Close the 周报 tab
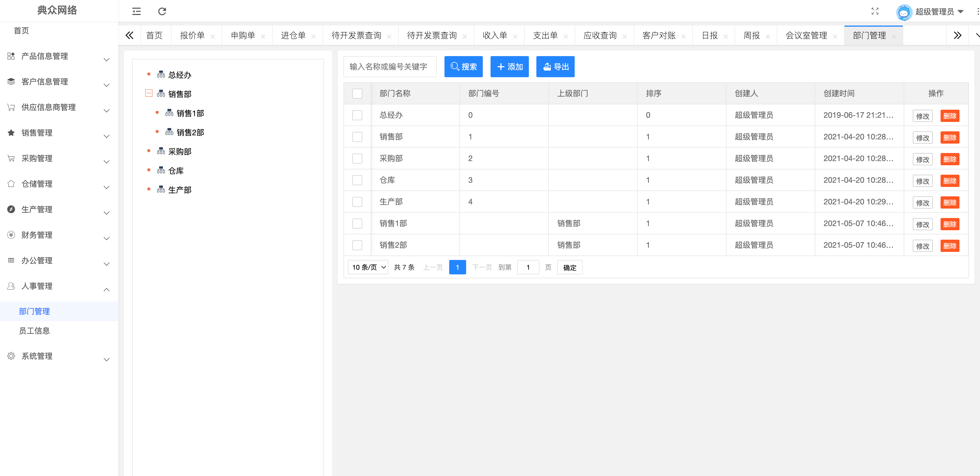980x476 pixels. (x=768, y=37)
